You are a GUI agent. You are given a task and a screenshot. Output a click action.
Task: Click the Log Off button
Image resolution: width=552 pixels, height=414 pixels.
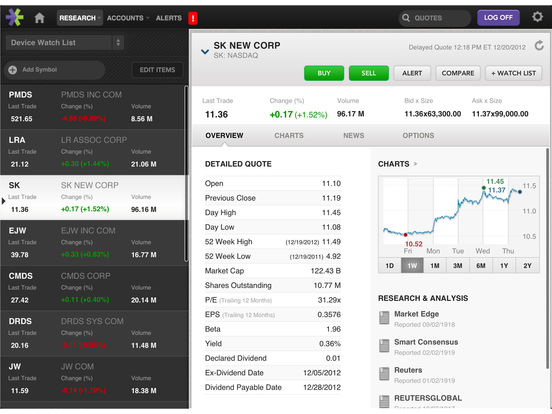pyautogui.click(x=498, y=18)
